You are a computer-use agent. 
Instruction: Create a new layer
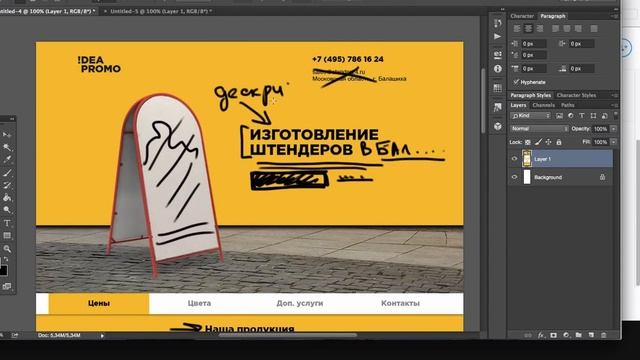(591, 335)
